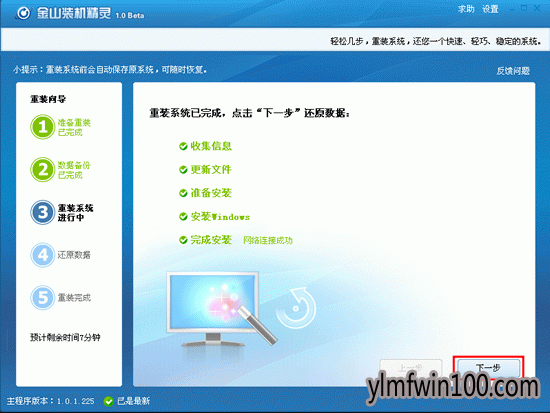Viewport: 550px width, 413px height.
Task: Select step 2 circle icon 数据备份
Action: click(42, 169)
